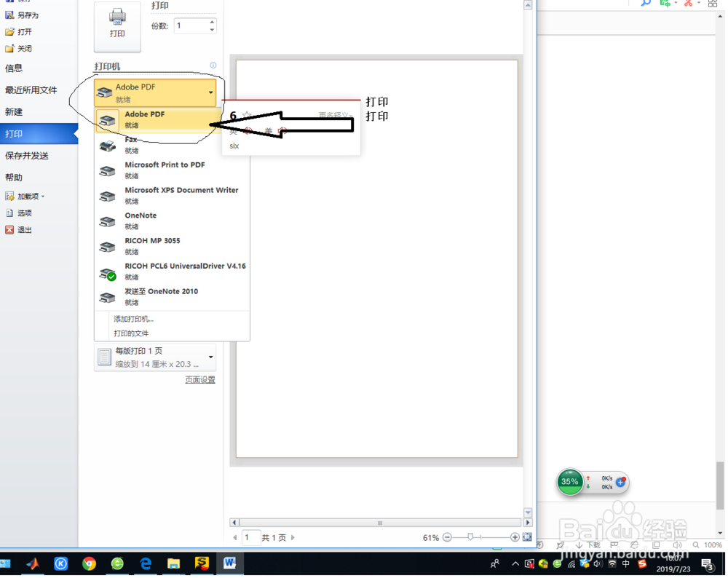Image resolution: width=728 pixels, height=578 pixels.
Task: Click 另存为 in the file menu
Action: (x=22, y=15)
